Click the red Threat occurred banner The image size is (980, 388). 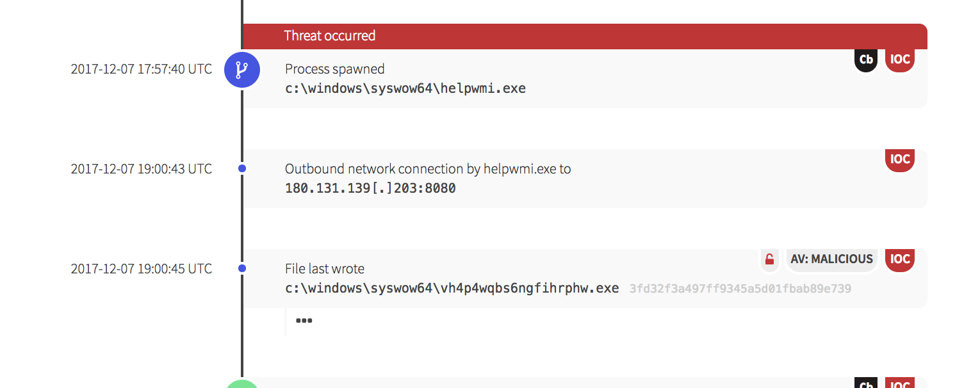[x=584, y=36]
